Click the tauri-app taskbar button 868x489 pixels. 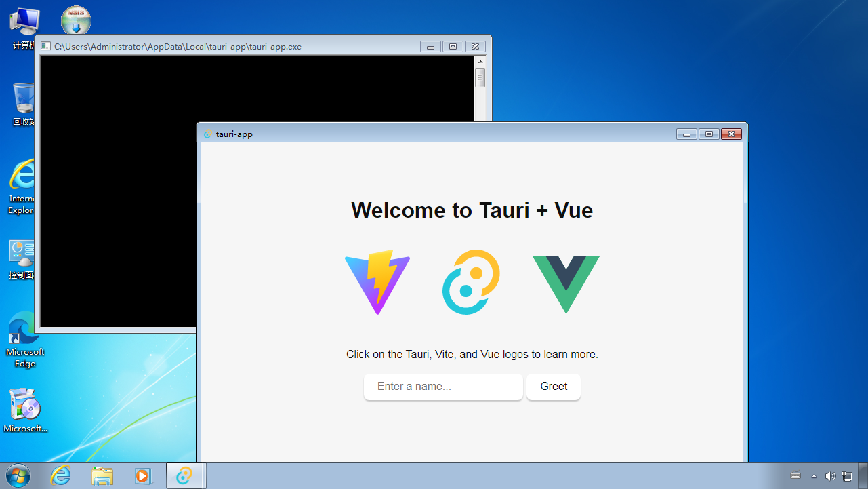(184, 476)
